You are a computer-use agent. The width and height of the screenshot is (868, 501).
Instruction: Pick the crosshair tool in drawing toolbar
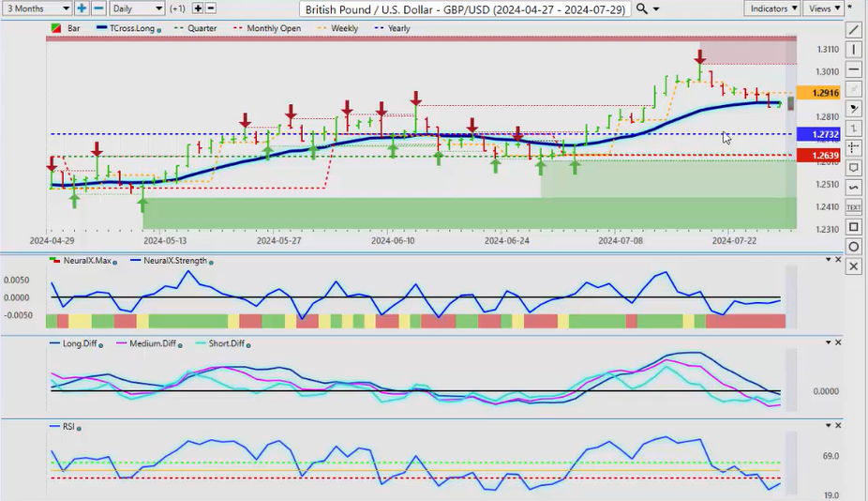pos(853,147)
